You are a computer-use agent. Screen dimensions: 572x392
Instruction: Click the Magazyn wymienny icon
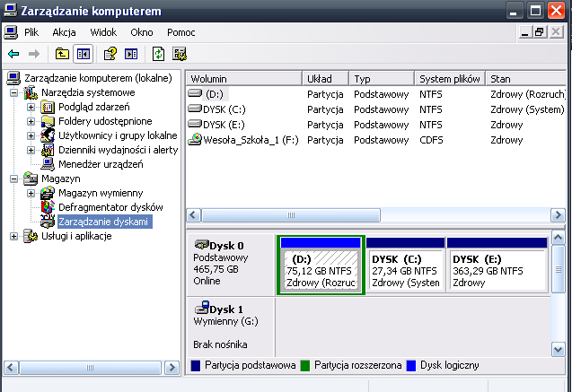pos(48,193)
